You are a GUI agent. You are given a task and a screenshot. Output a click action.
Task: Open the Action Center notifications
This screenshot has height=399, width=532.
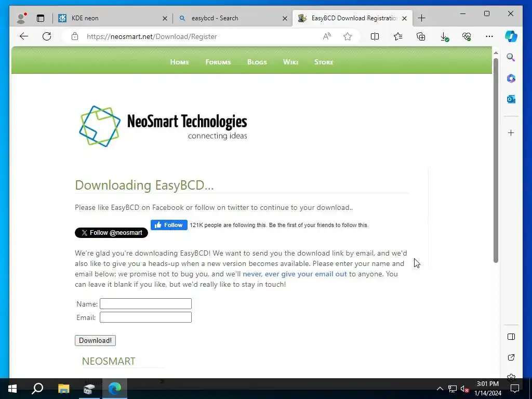click(x=515, y=389)
